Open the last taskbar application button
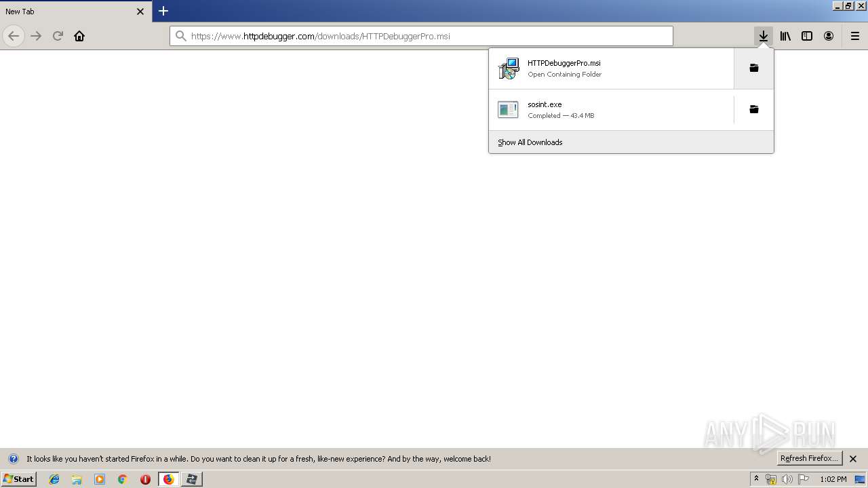This screenshot has width=868, height=488. pyautogui.click(x=191, y=479)
